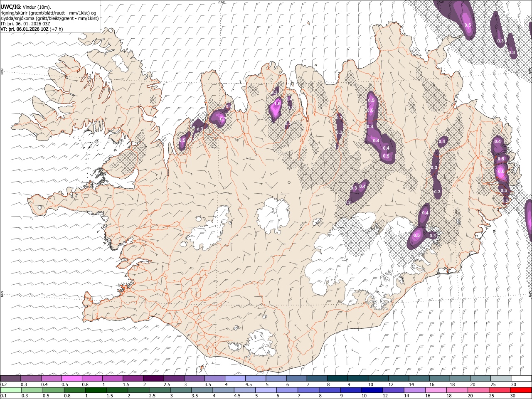Pick the dark teal 8 snow legend swatch
The width and height of the screenshot is (532, 399).
(x=337, y=379)
